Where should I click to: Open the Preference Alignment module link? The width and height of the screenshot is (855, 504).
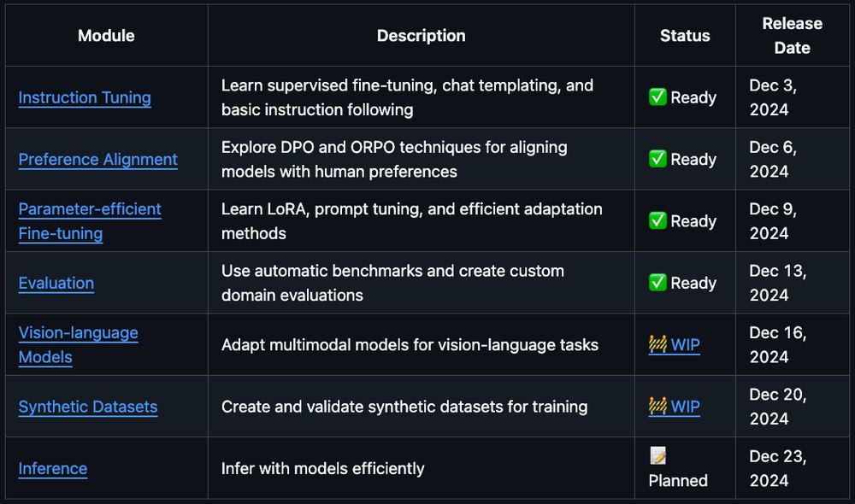tap(97, 159)
